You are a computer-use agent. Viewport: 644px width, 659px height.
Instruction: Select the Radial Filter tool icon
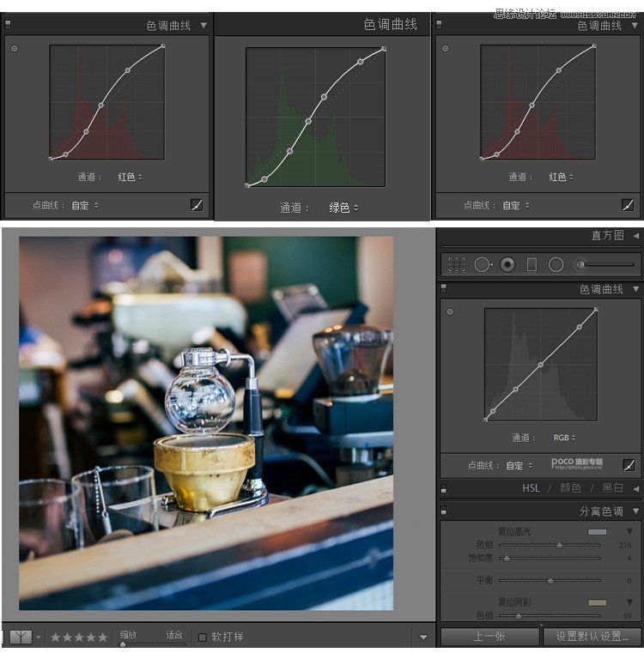click(x=556, y=264)
